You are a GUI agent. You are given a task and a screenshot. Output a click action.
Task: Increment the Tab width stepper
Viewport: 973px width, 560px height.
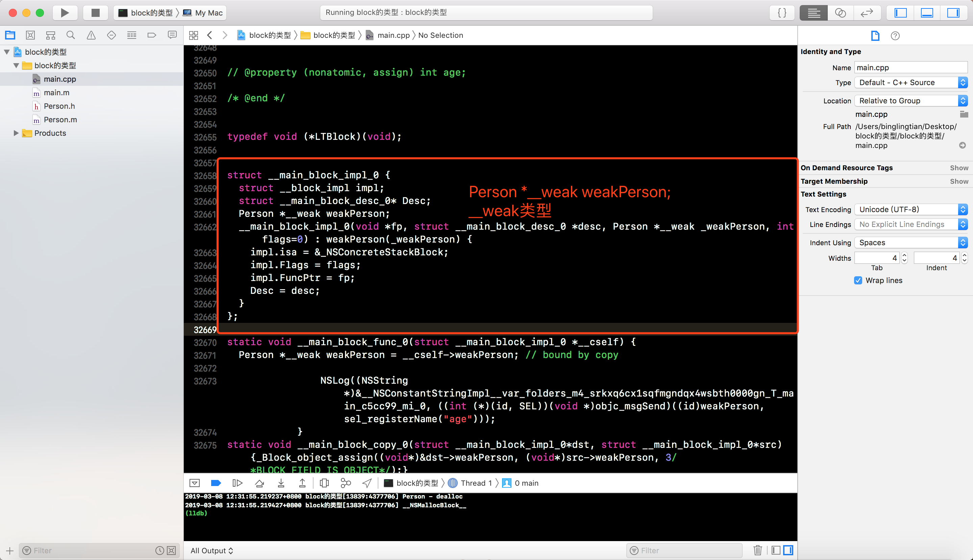904,255
